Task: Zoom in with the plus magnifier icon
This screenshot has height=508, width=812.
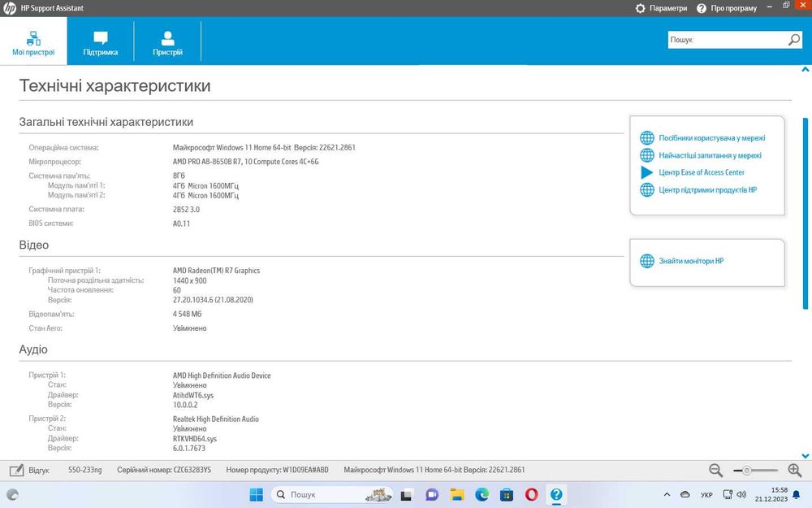Action: pyautogui.click(x=795, y=470)
